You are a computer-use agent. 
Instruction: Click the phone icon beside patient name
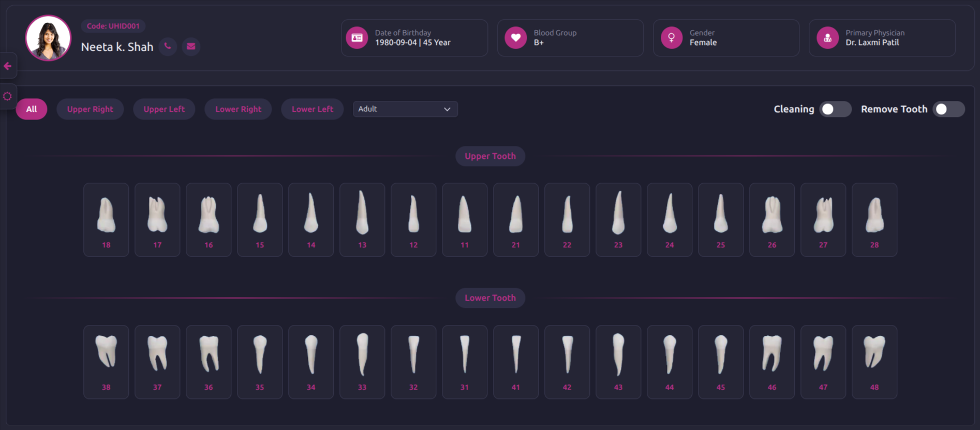(168, 47)
